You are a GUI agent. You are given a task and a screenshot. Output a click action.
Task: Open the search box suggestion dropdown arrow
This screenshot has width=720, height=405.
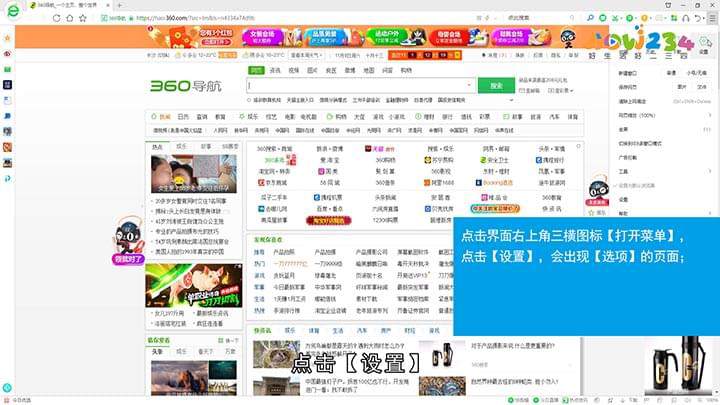469,85
